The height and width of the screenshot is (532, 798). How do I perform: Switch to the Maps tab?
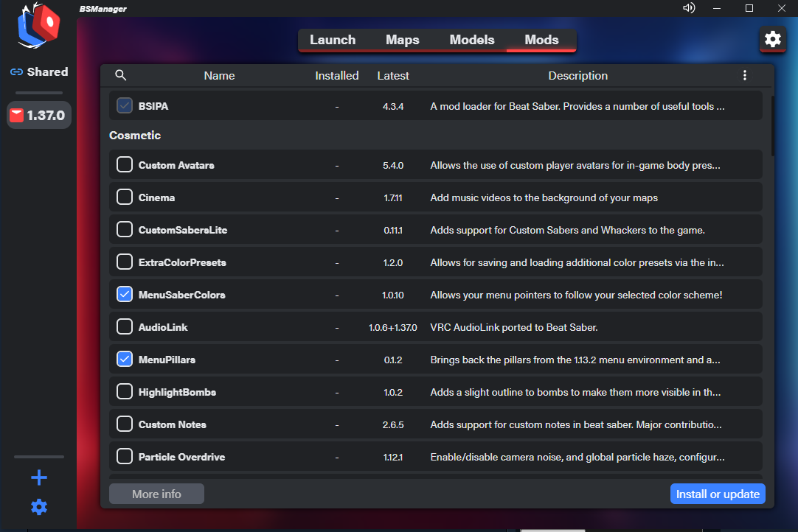(x=403, y=40)
